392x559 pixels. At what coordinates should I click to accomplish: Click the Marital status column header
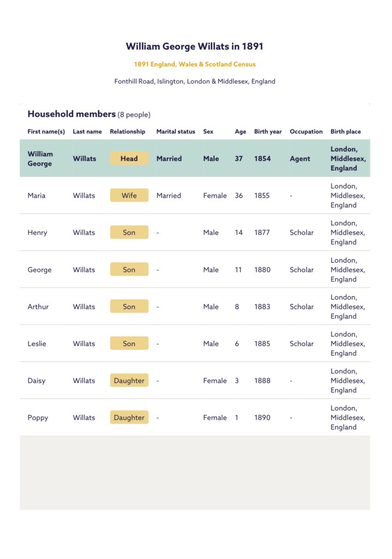176,132
